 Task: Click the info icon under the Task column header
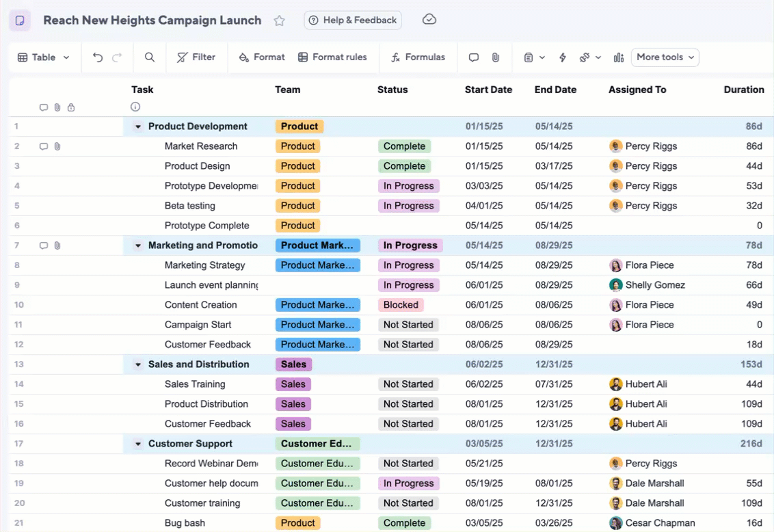pyautogui.click(x=135, y=107)
